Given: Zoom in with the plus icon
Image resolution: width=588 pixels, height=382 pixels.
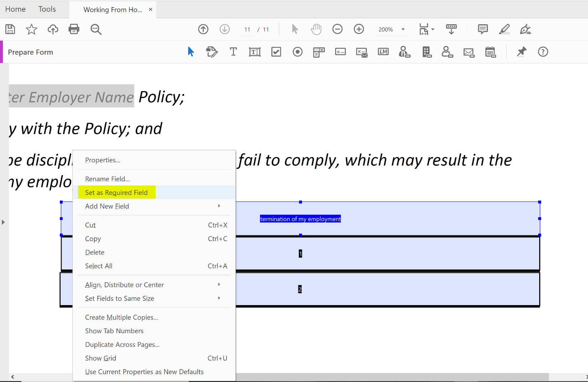Looking at the screenshot, I should tap(359, 29).
